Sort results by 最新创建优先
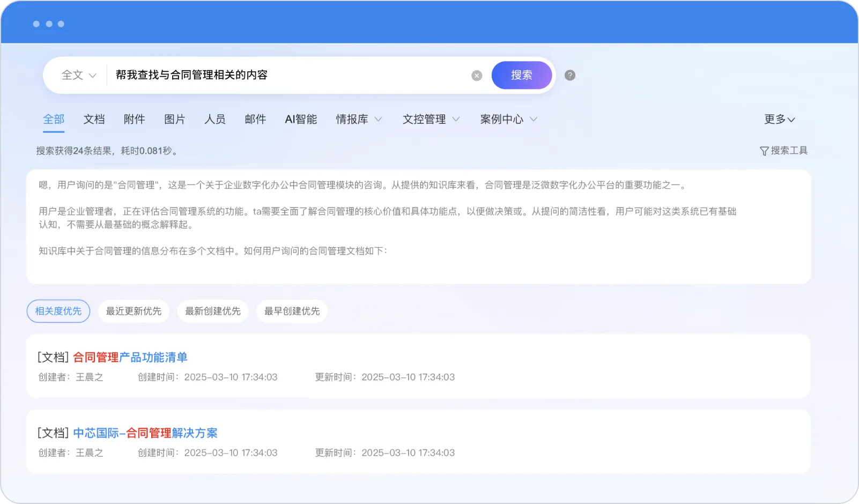The height and width of the screenshot is (504, 859). 213,311
